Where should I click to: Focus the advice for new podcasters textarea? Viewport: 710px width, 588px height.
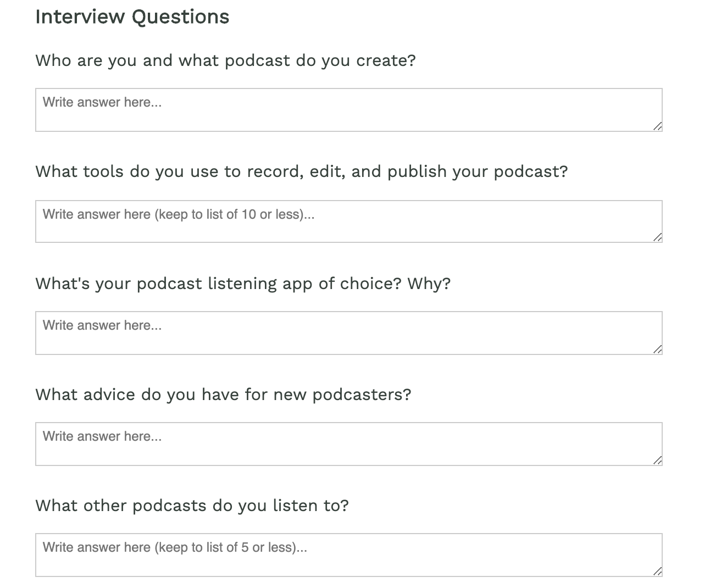[x=348, y=444]
